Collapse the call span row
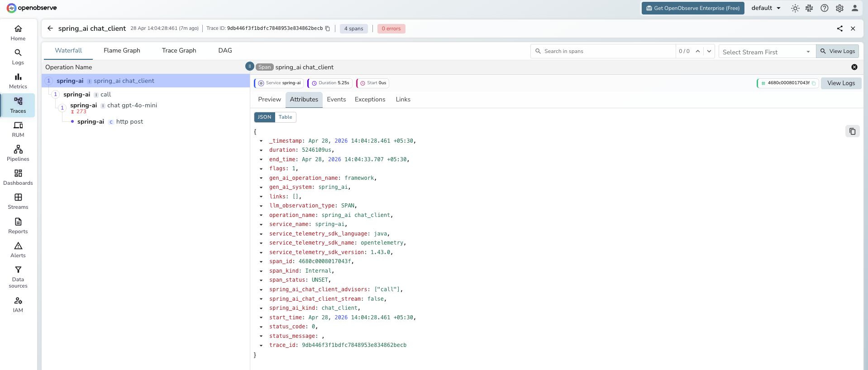The height and width of the screenshot is (370, 868). tap(56, 94)
